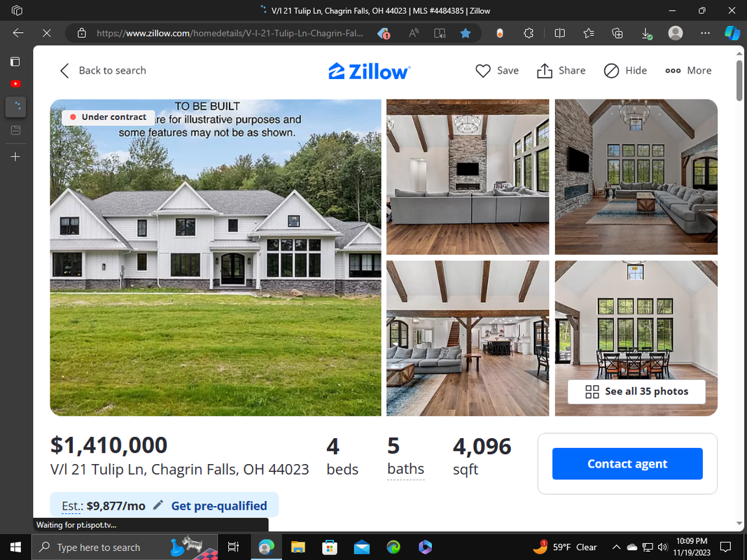The image size is (747, 560).
Task: Open Edge Settings and more menu
Action: [x=705, y=34]
